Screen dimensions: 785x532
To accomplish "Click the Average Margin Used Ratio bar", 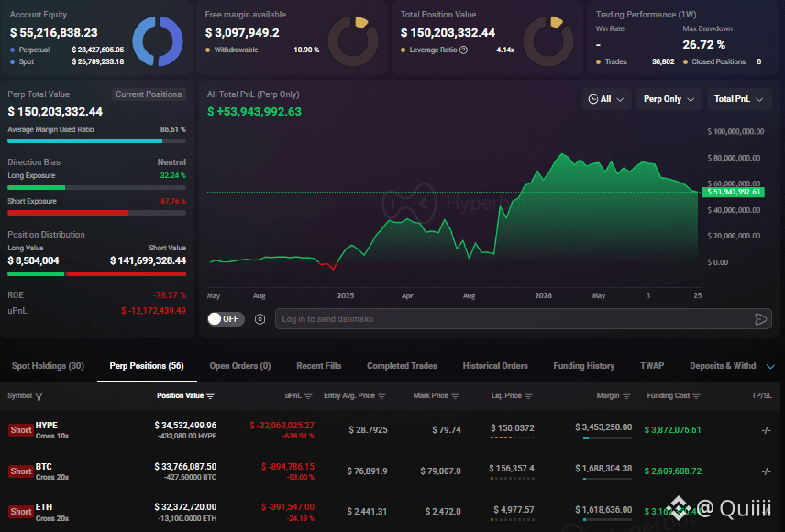I will pos(96,141).
